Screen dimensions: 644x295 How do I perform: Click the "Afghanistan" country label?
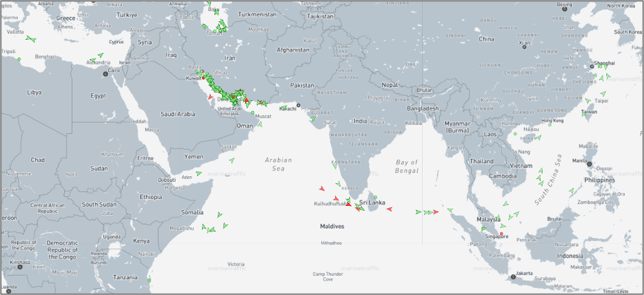click(x=293, y=50)
